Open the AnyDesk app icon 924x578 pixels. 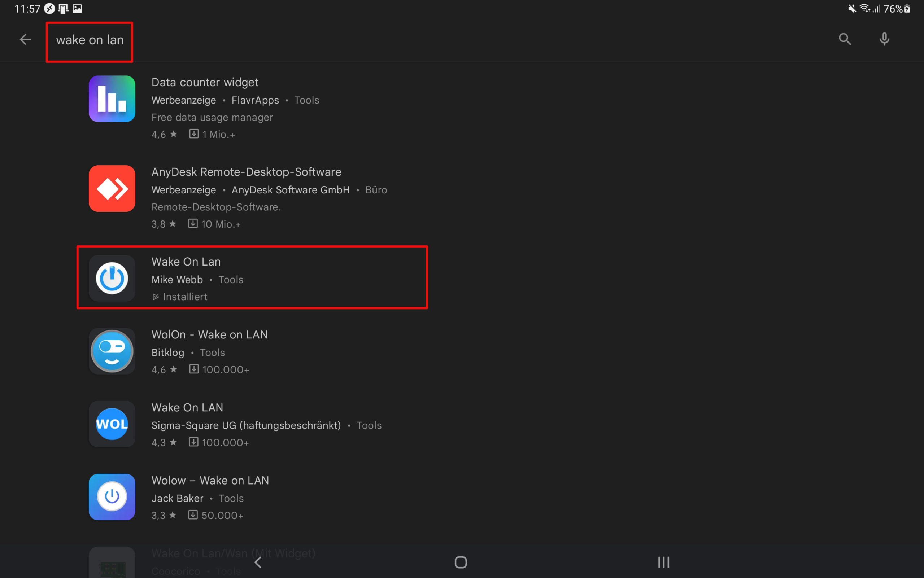click(112, 188)
